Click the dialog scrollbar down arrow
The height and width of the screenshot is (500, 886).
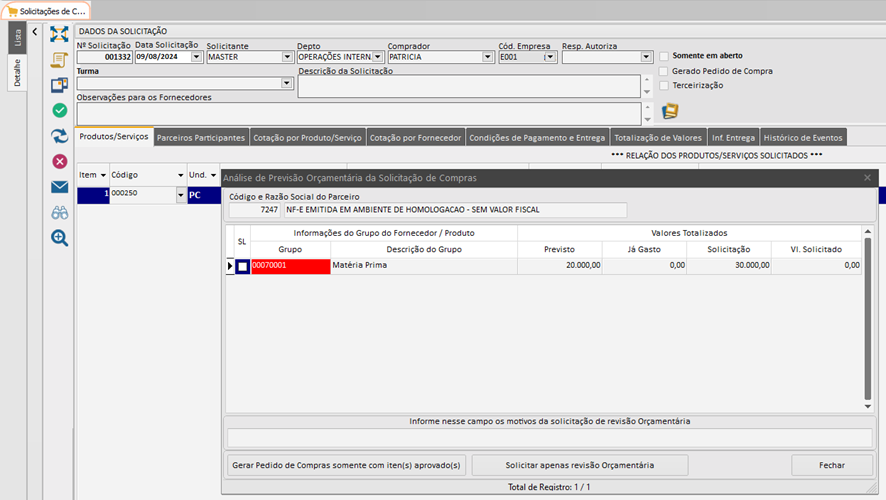click(868, 406)
